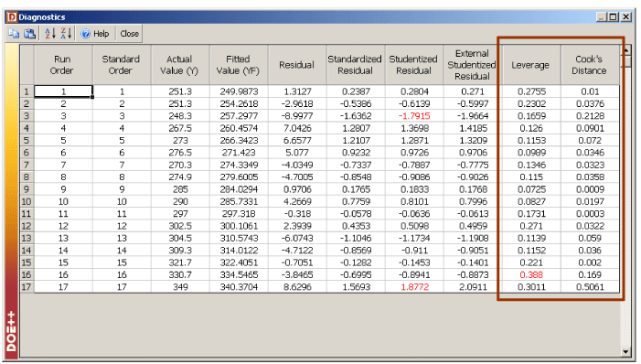Click the Standard Order column header

tap(122, 65)
